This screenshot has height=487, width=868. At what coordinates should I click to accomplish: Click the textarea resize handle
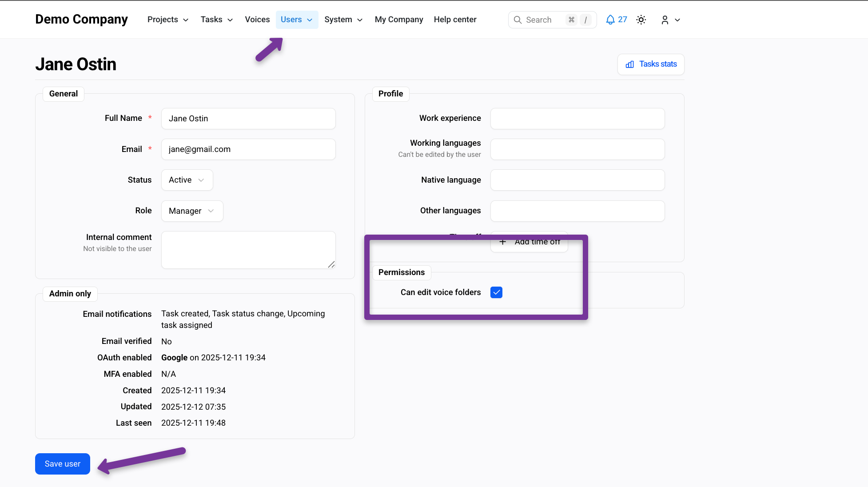[x=331, y=264]
